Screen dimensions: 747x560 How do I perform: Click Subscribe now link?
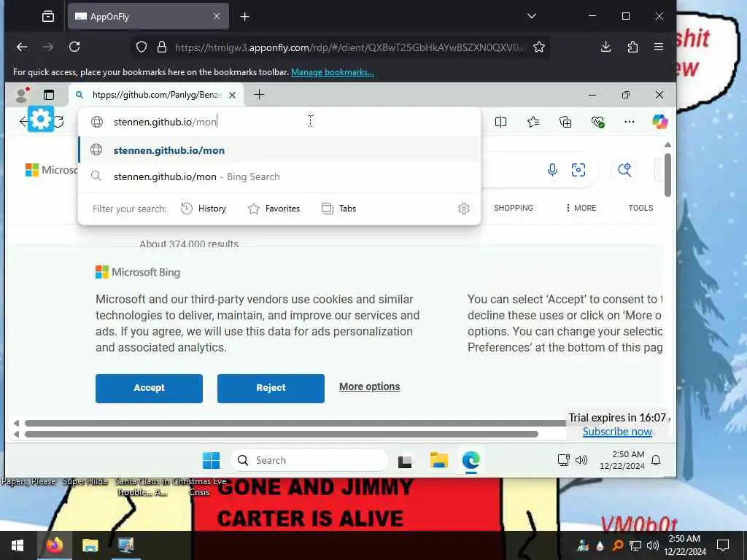(x=617, y=432)
